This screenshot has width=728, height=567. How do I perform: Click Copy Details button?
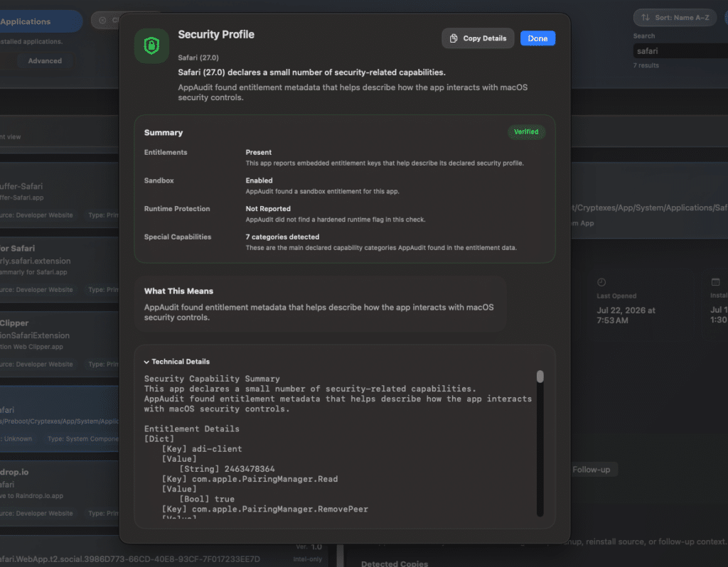point(478,38)
